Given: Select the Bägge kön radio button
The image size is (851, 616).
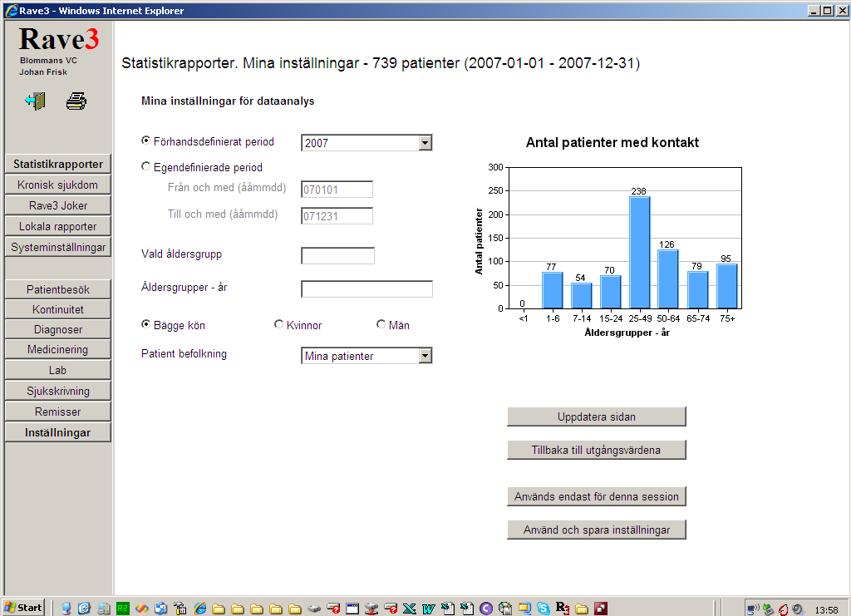Looking at the screenshot, I should 145,324.
